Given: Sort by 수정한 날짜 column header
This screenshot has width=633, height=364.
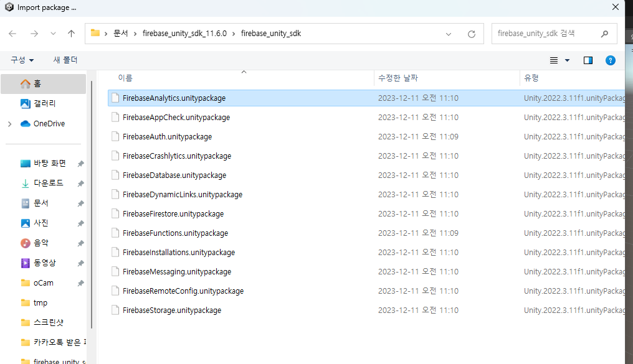Looking at the screenshot, I should 398,78.
